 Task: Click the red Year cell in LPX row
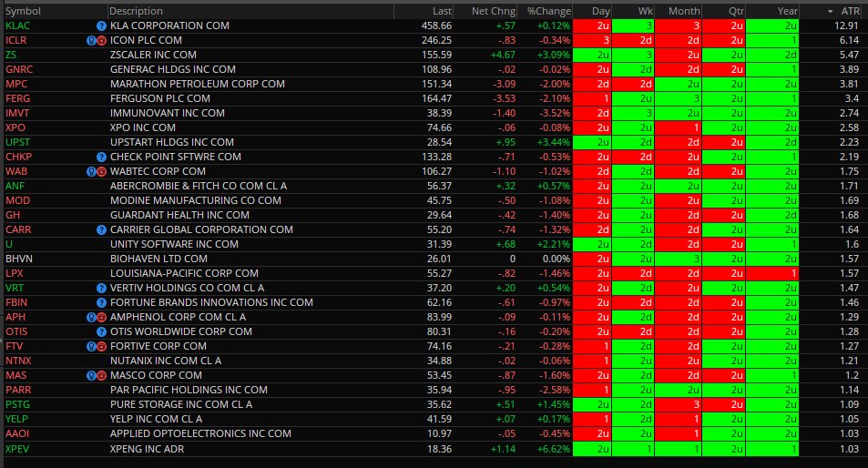coord(772,273)
